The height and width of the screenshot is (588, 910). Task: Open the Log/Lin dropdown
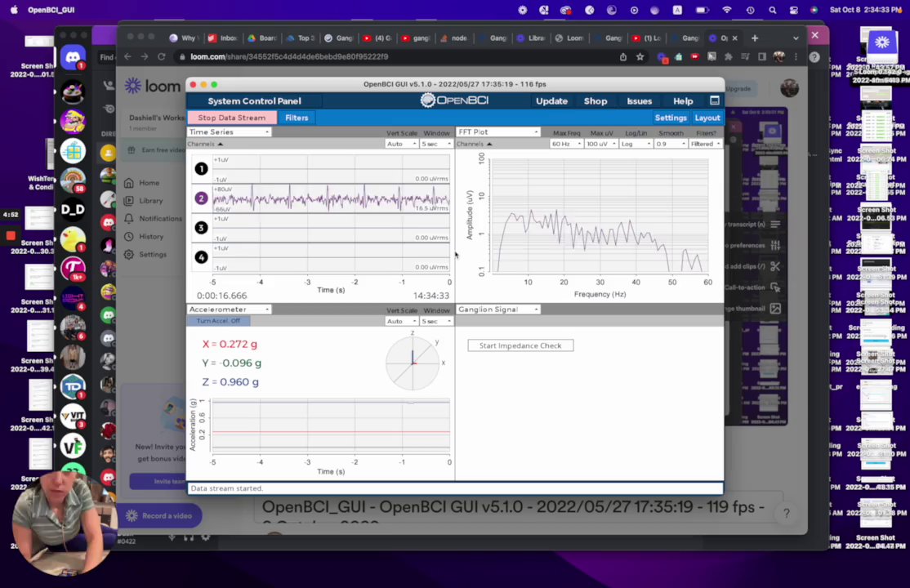[x=636, y=144]
